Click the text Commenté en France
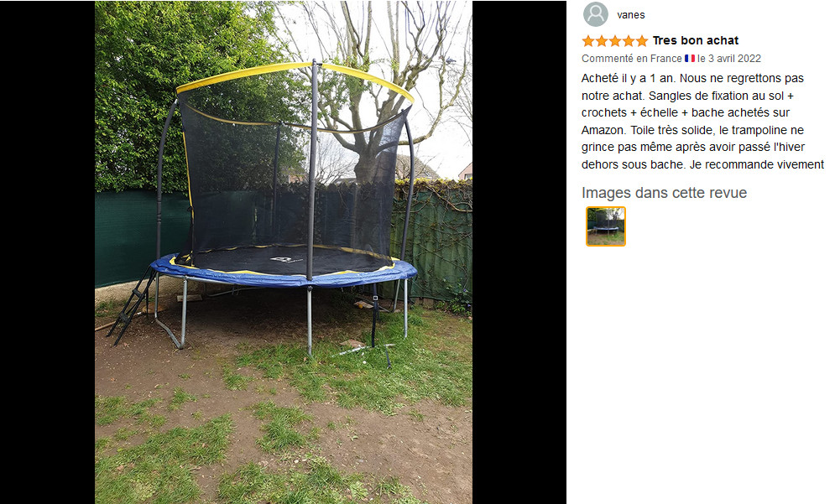835x504 pixels. click(x=632, y=59)
